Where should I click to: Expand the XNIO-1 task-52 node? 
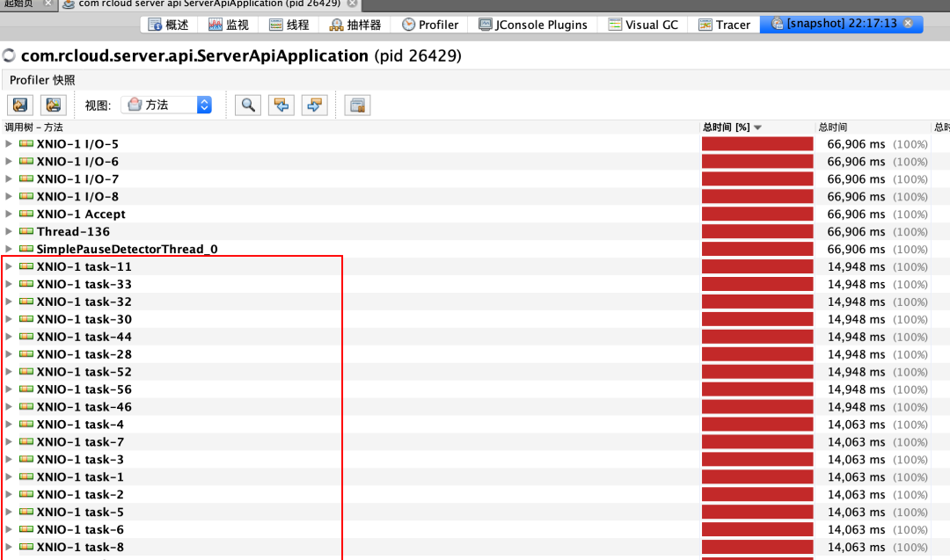click(9, 372)
